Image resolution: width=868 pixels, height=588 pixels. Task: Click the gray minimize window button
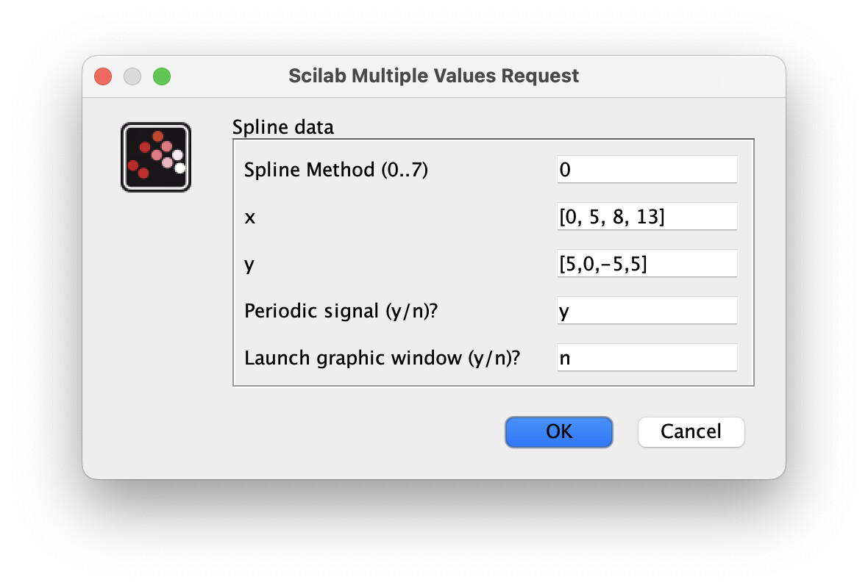(x=132, y=76)
